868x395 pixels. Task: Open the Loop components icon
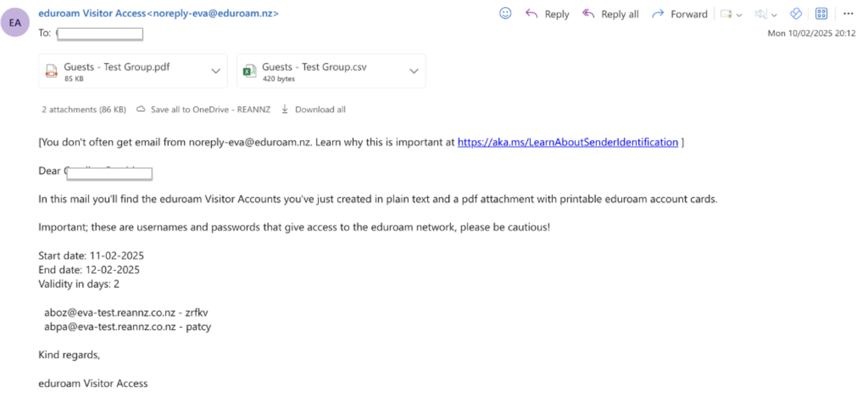tap(796, 13)
